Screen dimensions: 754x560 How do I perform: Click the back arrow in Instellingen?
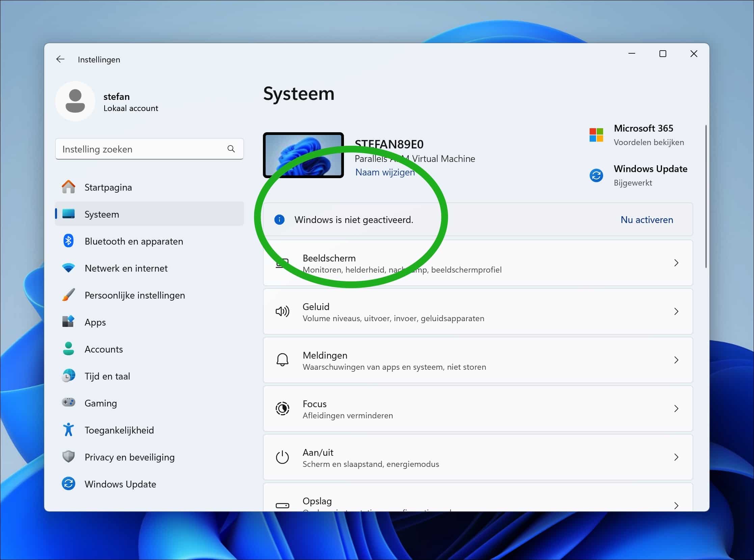click(60, 59)
